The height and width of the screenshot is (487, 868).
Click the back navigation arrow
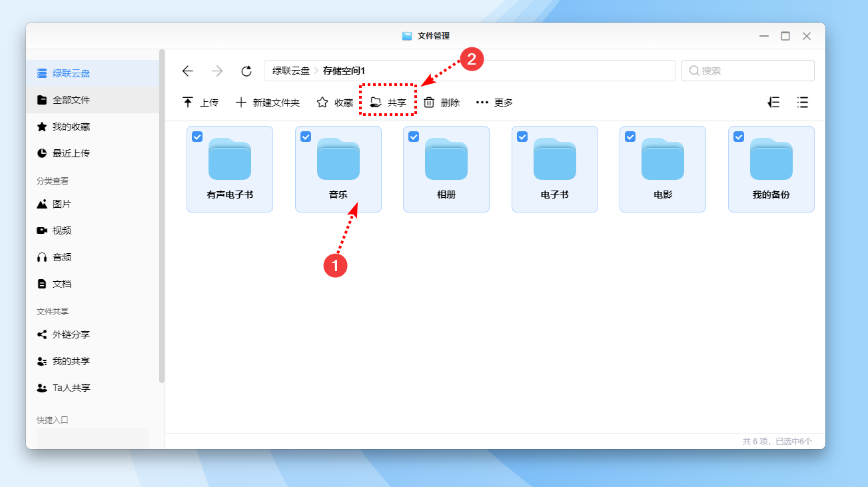pos(188,71)
